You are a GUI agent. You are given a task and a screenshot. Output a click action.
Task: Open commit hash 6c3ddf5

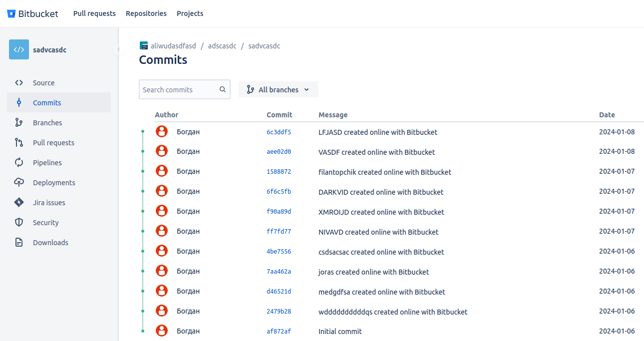coord(279,132)
